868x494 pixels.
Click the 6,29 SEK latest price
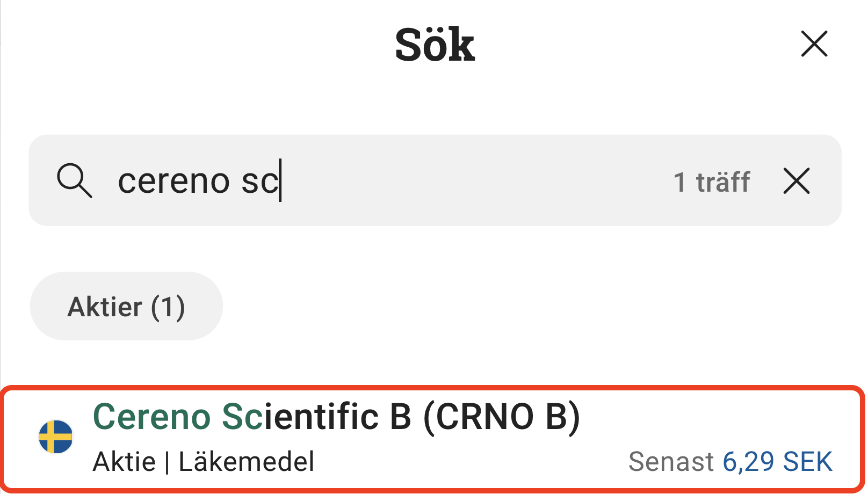777,462
